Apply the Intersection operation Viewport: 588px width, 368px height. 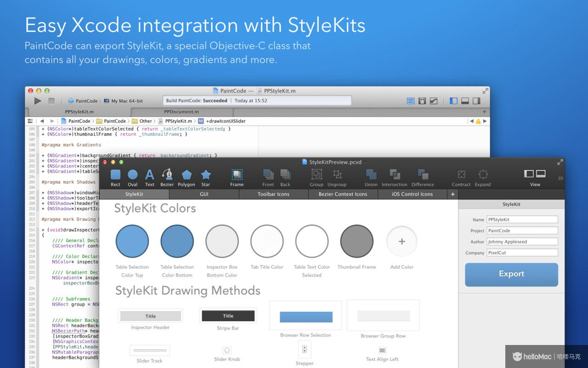coord(395,175)
